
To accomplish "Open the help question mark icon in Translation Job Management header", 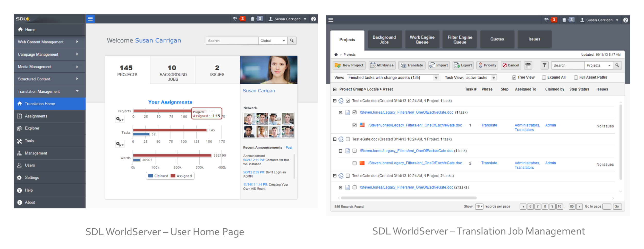I will point(625,20).
